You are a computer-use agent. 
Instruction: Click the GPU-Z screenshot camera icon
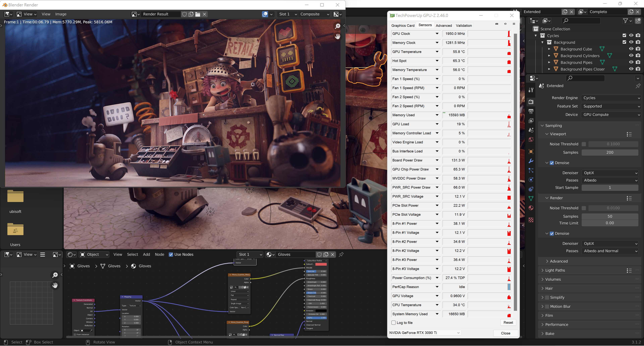(x=497, y=24)
